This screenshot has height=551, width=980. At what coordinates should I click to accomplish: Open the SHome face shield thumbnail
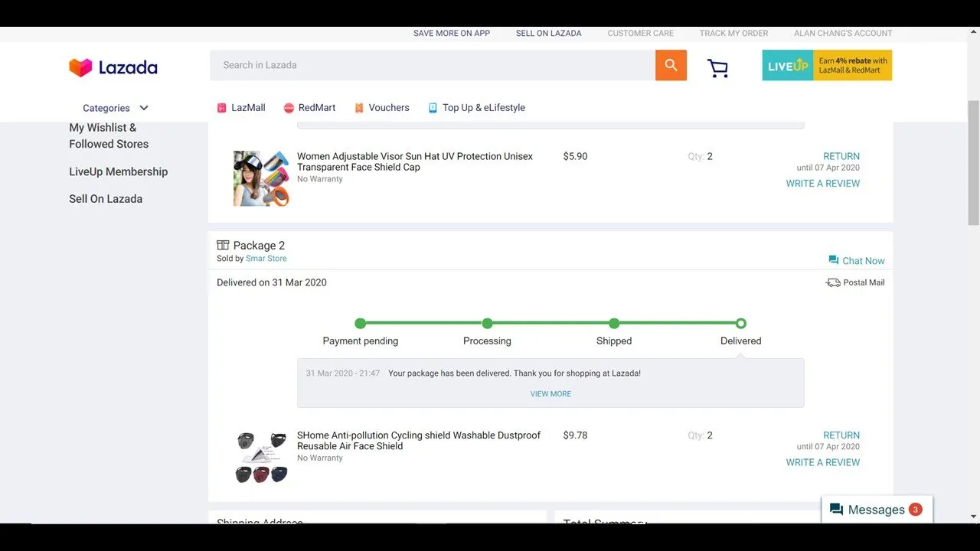pos(261,457)
